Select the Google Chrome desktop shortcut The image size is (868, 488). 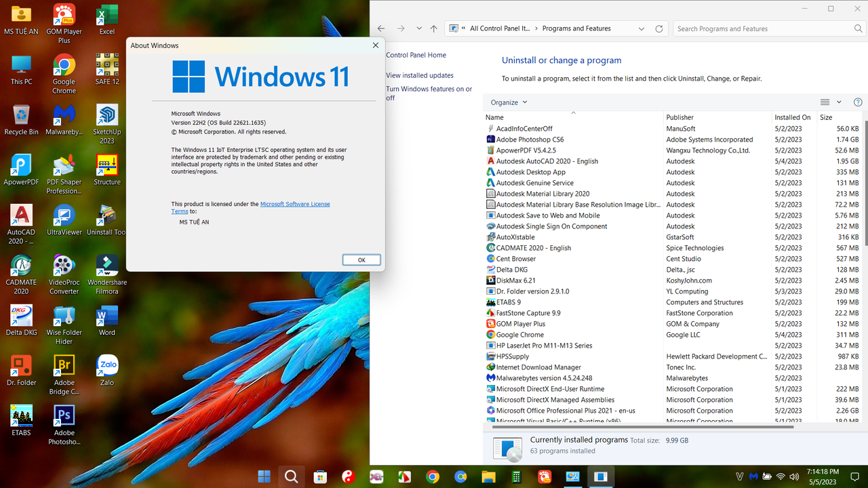tap(64, 73)
